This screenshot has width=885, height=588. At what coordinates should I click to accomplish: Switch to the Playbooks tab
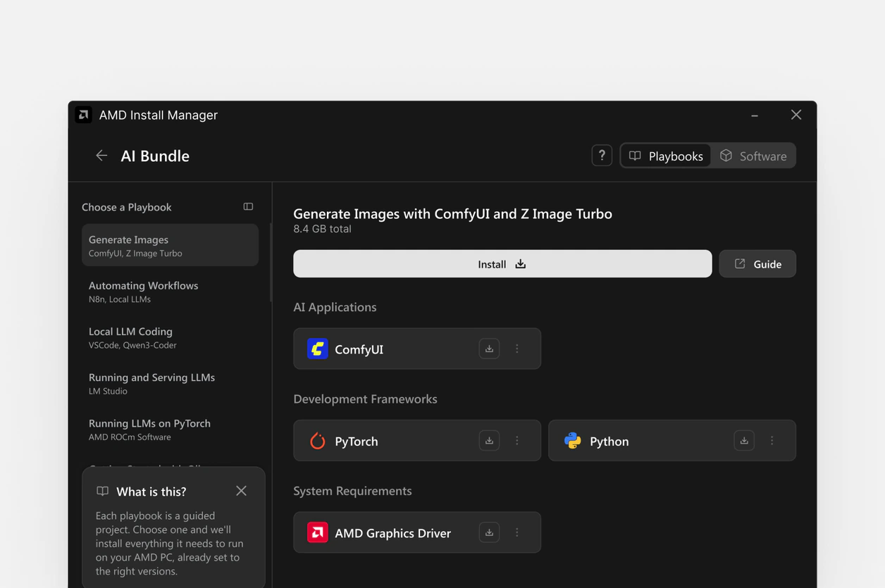(x=666, y=156)
